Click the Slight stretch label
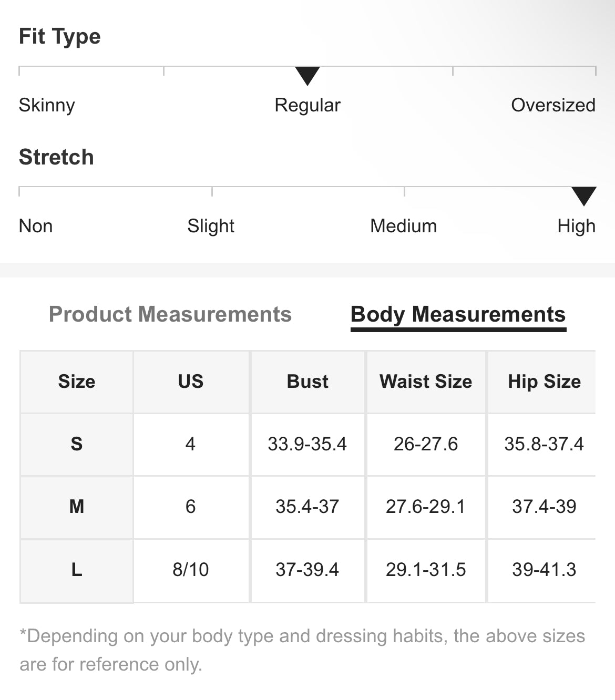This screenshot has width=615, height=700. coord(211,226)
